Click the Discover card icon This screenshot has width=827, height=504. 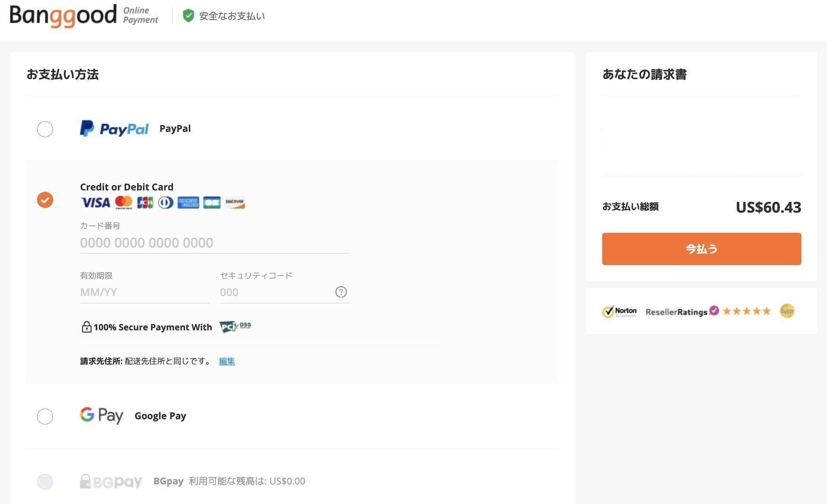pyautogui.click(x=235, y=202)
